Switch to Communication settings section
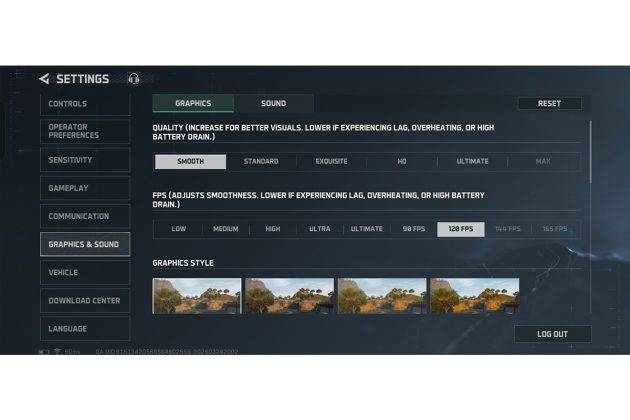Screen dimensions: 630x420 click(85, 216)
